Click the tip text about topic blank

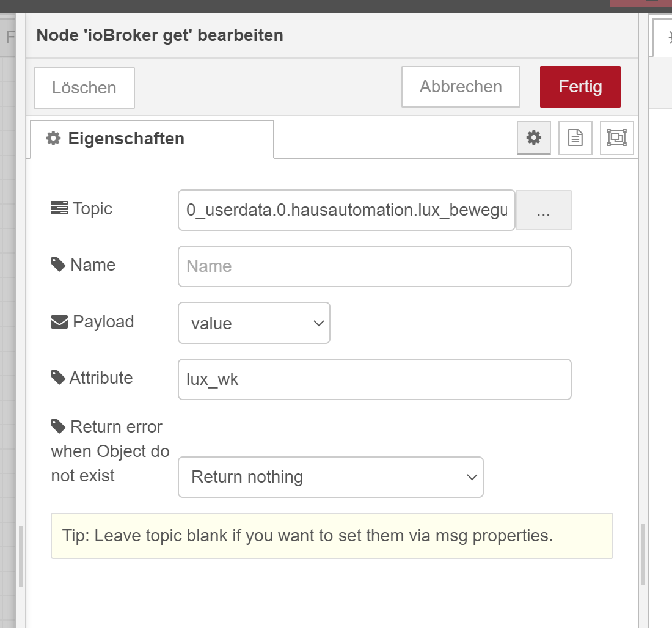(307, 536)
